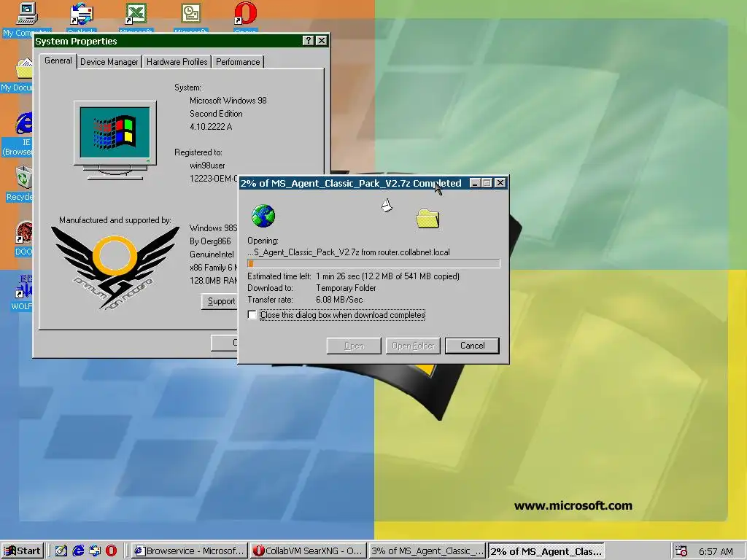The height and width of the screenshot is (560, 747).
Task: Click the '6.08 MB/Sec' transfer rate value
Action: [339, 300]
